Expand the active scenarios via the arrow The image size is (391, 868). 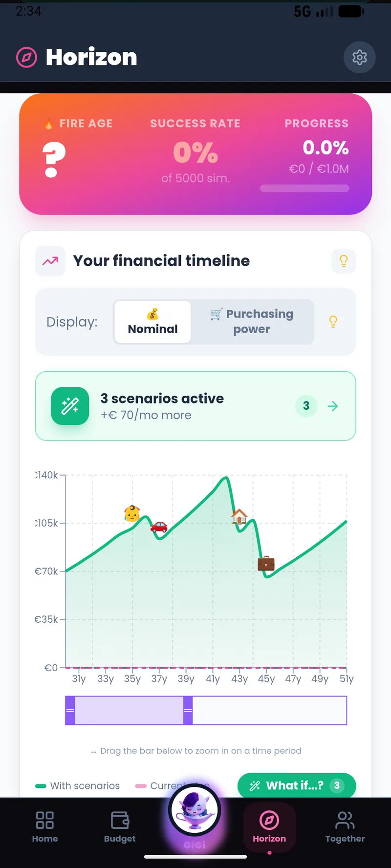coord(333,406)
